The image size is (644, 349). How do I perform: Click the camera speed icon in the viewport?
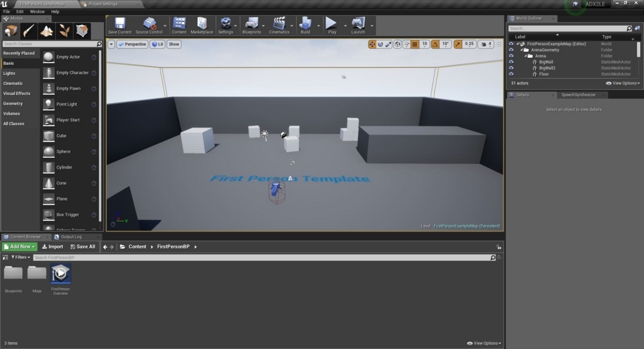[486, 45]
